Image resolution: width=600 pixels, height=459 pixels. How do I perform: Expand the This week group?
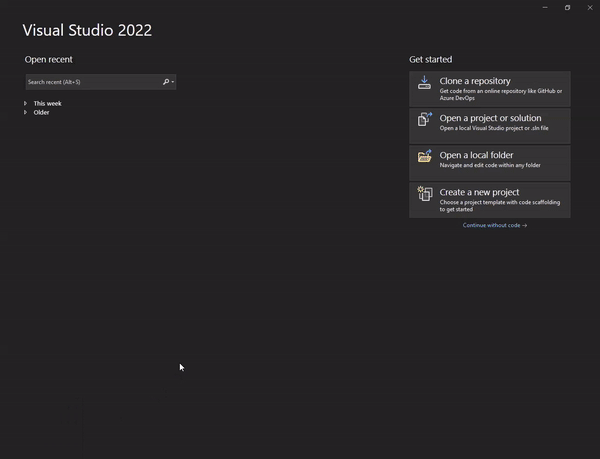[x=26, y=103]
